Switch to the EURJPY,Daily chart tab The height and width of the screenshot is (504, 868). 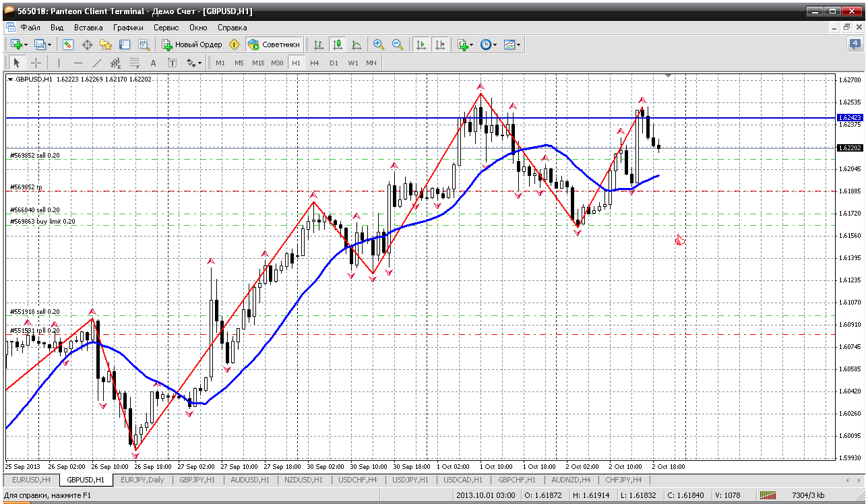[x=142, y=480]
